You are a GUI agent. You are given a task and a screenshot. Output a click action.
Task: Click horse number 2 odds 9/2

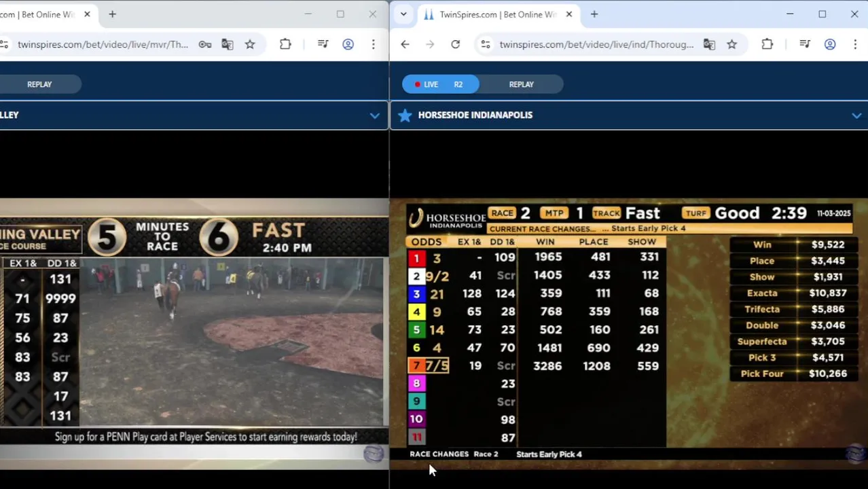coord(437,275)
